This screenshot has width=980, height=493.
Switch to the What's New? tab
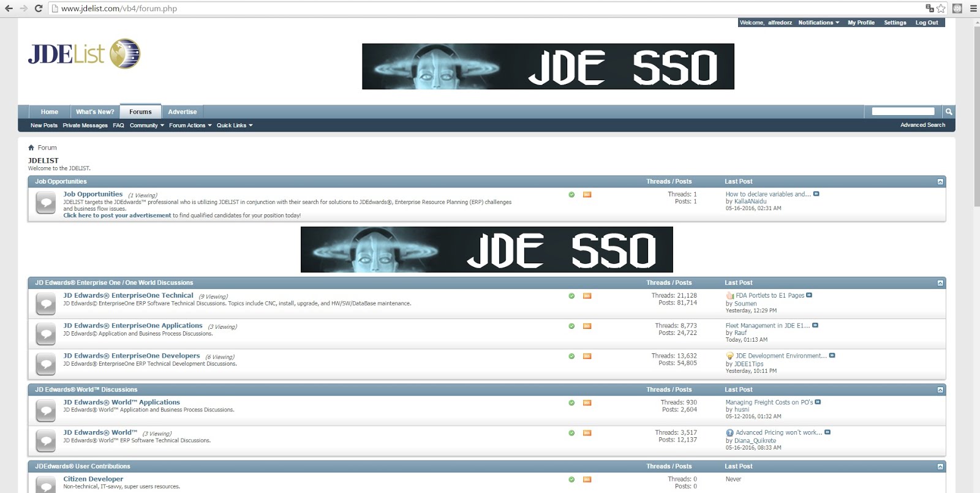(95, 112)
